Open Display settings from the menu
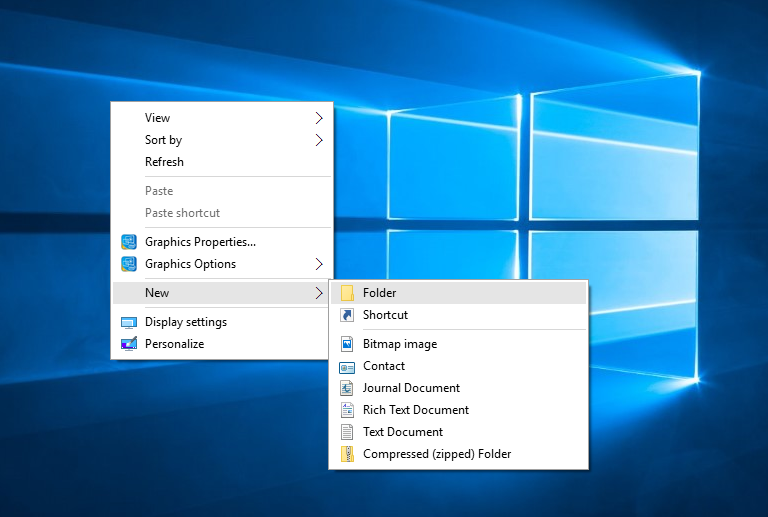768x517 pixels. coord(222,322)
